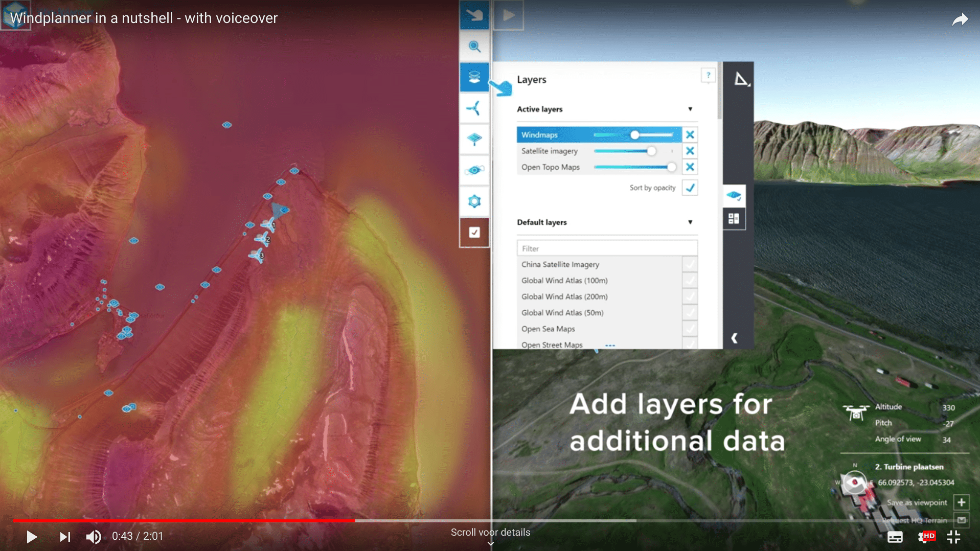The height and width of the screenshot is (551, 980).
Task: Click the play arrow toolbar button
Action: tap(508, 15)
